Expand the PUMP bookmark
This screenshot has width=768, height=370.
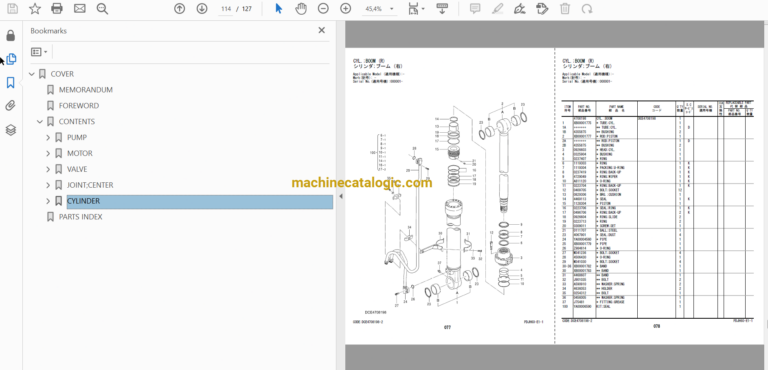click(48, 138)
